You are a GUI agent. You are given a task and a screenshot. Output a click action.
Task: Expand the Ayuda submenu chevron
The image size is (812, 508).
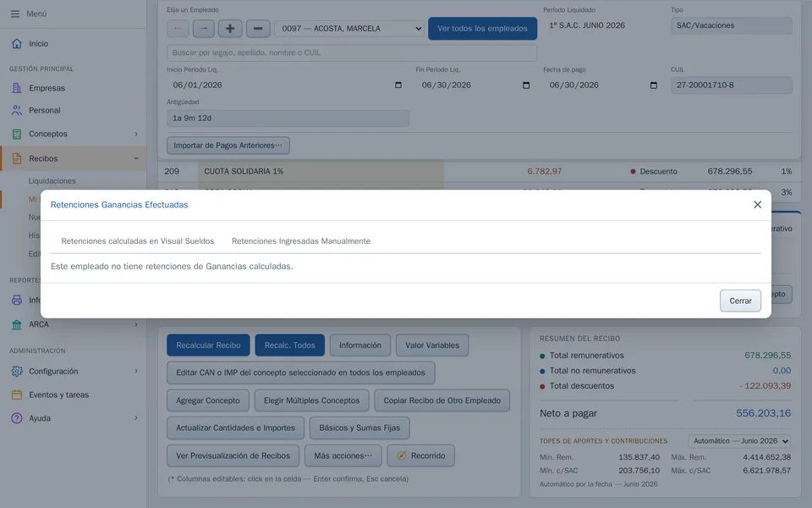pyautogui.click(x=136, y=418)
